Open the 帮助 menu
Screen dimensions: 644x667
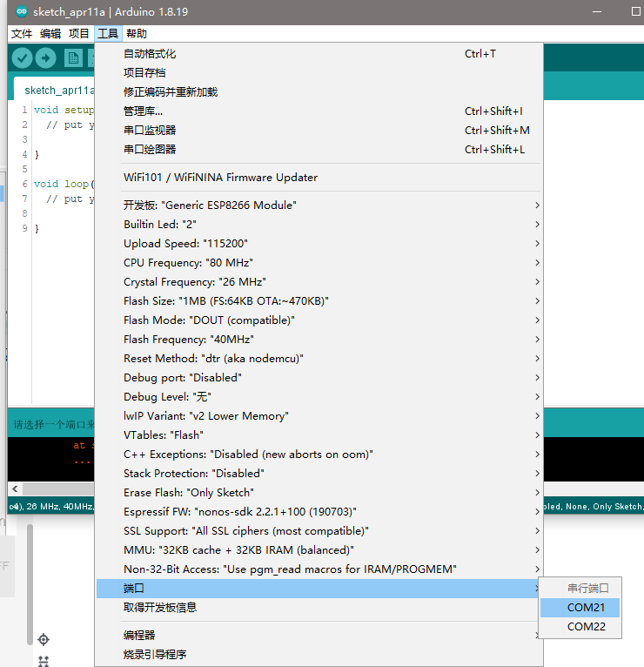click(137, 34)
